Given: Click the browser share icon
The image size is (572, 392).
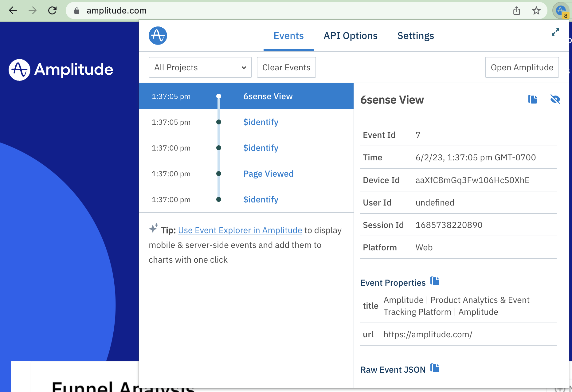Looking at the screenshot, I should click(x=517, y=11).
